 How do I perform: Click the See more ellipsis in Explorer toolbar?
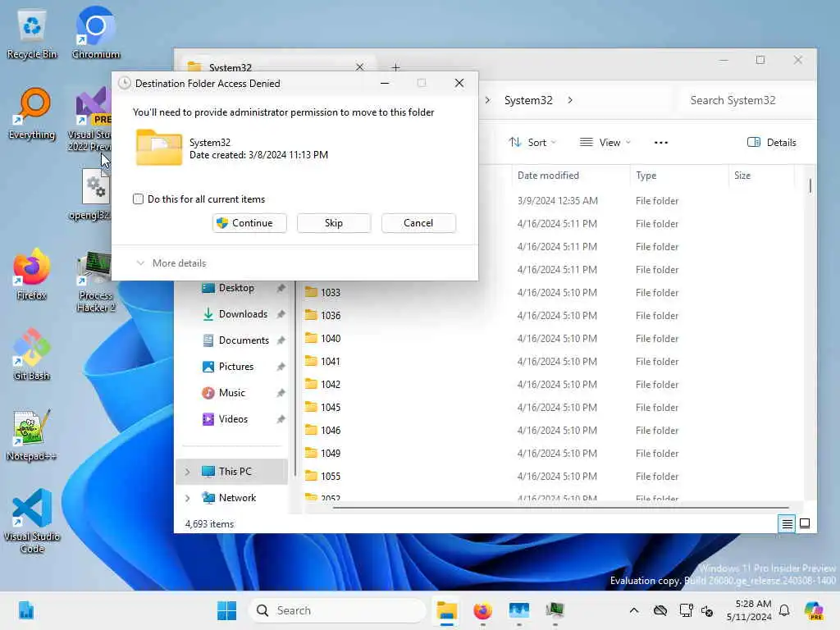click(661, 143)
